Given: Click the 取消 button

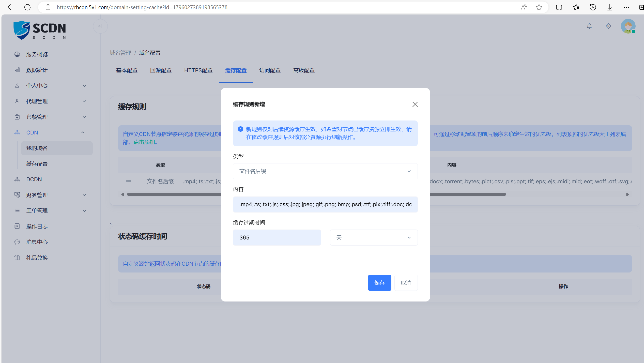Looking at the screenshot, I should point(406,283).
